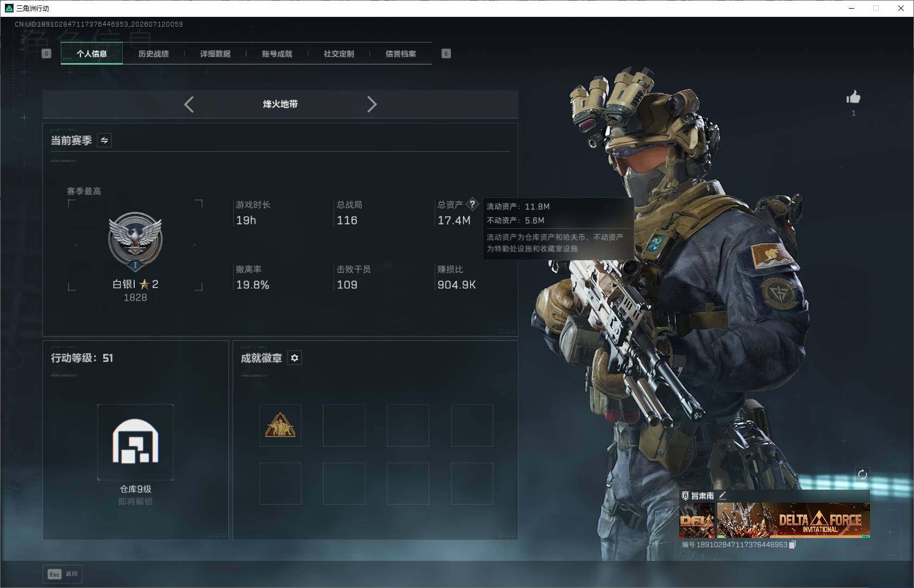The width and height of the screenshot is (914, 588).
Task: Click the Esc 返回 back button
Action: click(63, 574)
